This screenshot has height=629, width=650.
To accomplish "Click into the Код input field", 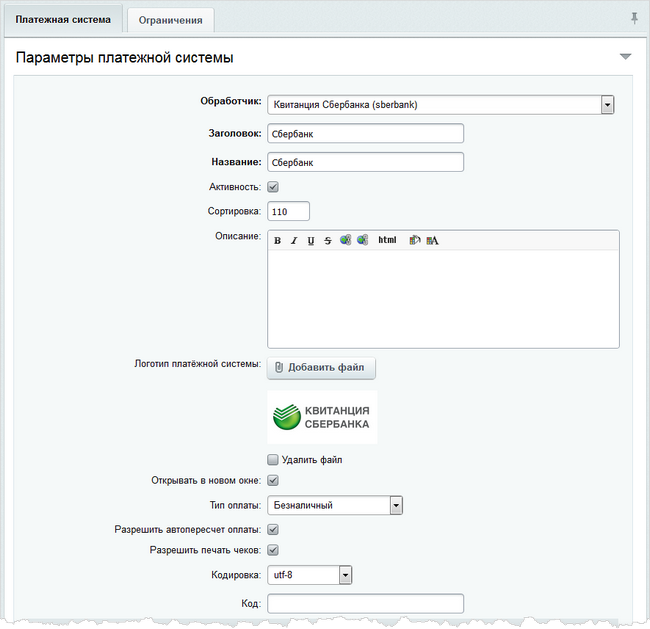I will click(x=366, y=604).
